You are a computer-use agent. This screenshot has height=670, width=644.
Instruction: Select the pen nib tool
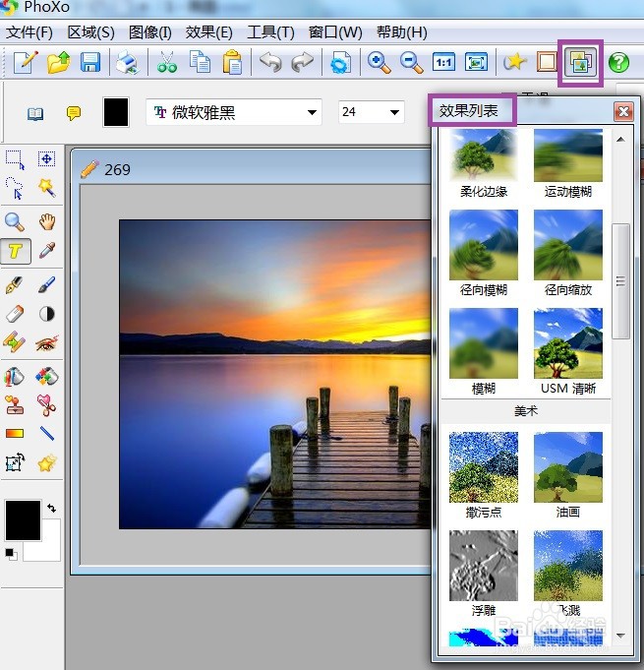[x=14, y=285]
